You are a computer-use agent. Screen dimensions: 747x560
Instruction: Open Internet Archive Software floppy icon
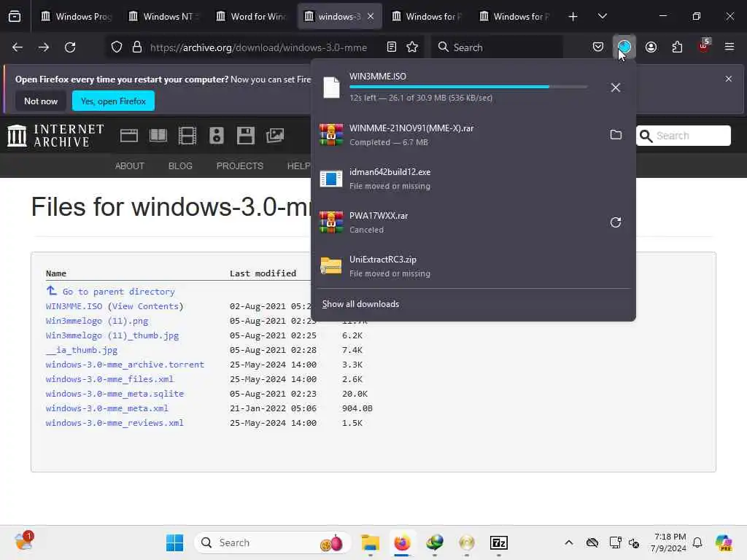coord(245,136)
